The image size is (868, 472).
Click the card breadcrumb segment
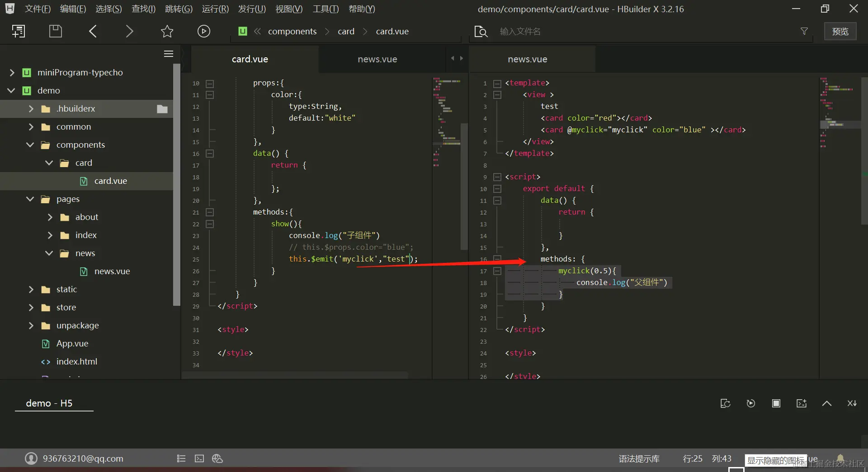(x=346, y=32)
